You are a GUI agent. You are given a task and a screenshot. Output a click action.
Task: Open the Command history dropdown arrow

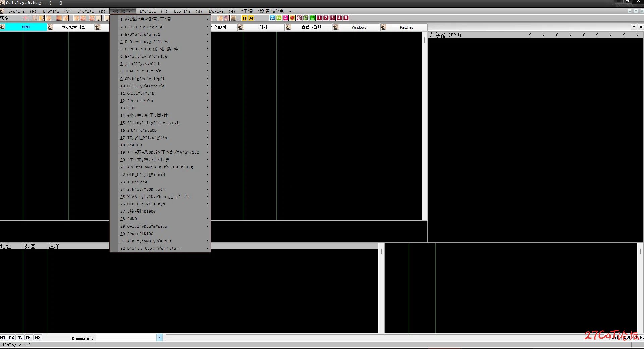pyautogui.click(x=159, y=338)
